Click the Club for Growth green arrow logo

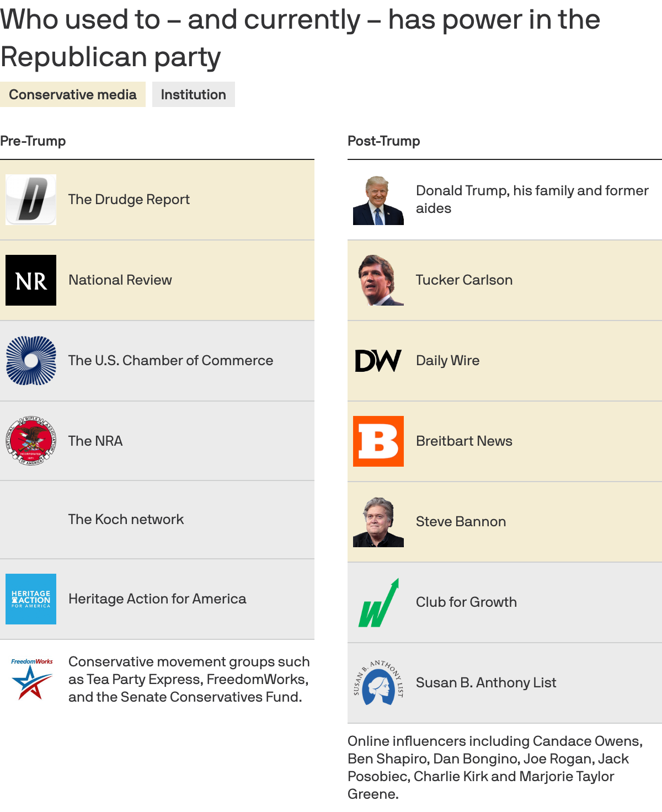point(378,602)
